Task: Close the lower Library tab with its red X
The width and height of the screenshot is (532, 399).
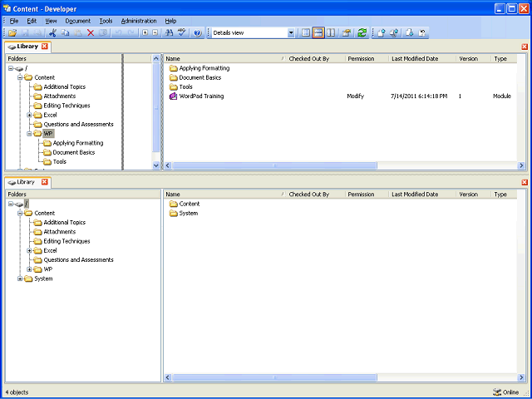Action: tap(44, 182)
